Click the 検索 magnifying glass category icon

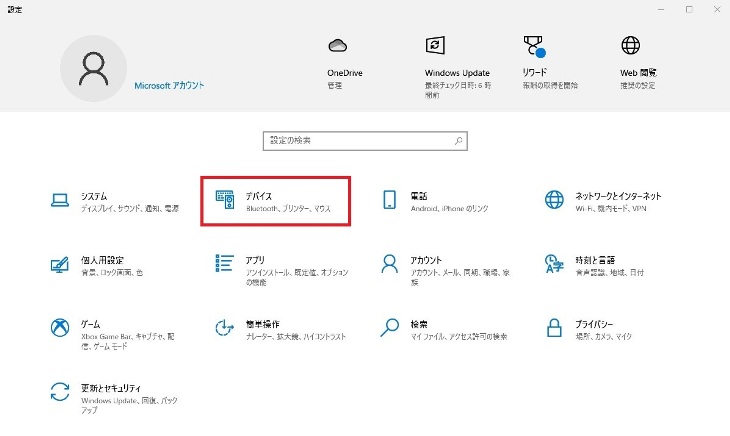pos(389,327)
